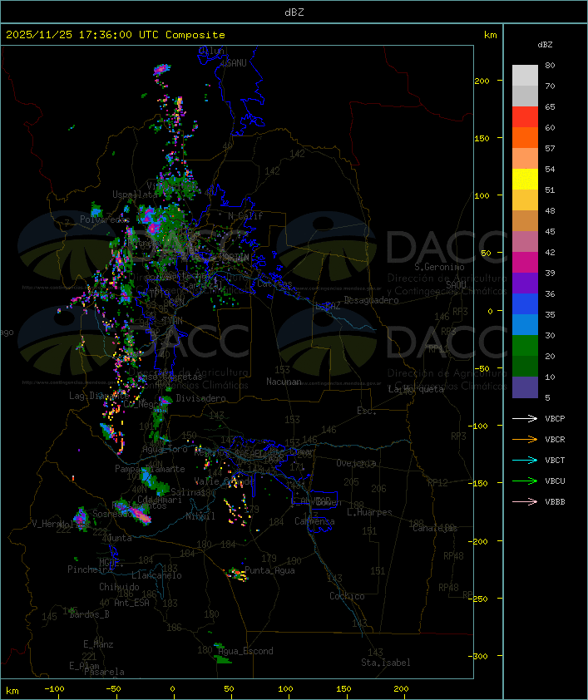Click the Pasarela place label
Viewport: 588px width, 700px height.
tap(104, 672)
